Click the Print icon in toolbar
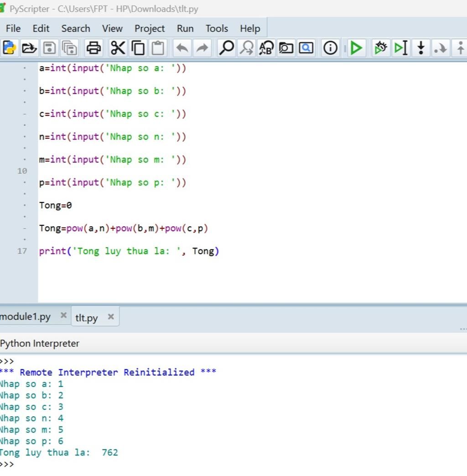Viewport: 467px width, 476px height. click(94, 47)
